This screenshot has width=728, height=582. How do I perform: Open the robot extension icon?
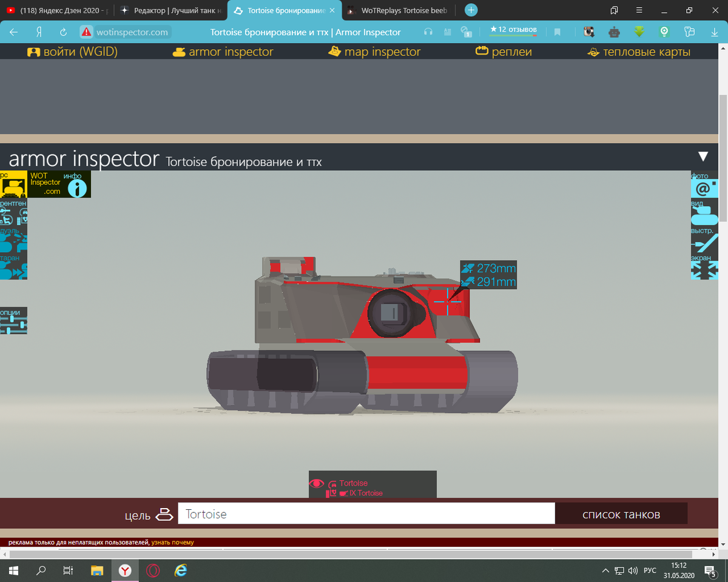coord(615,32)
